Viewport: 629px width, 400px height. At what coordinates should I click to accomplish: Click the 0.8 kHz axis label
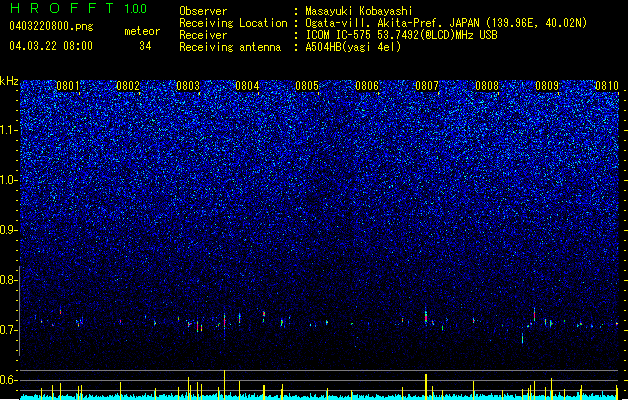pyautogui.click(x=9, y=280)
